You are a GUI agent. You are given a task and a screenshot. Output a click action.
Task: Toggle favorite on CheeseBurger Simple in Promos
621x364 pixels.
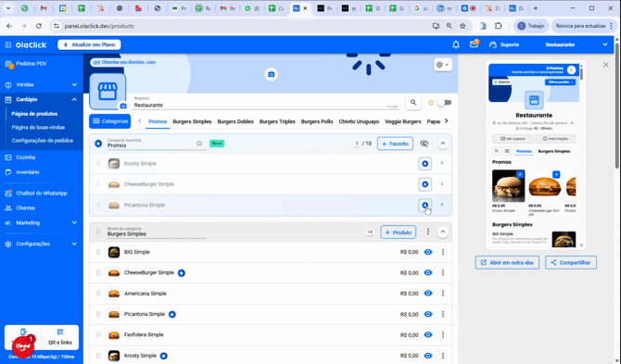[425, 184]
